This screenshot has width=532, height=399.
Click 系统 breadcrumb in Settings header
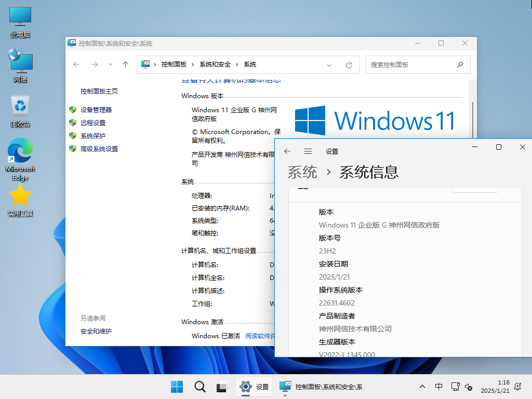[302, 172]
